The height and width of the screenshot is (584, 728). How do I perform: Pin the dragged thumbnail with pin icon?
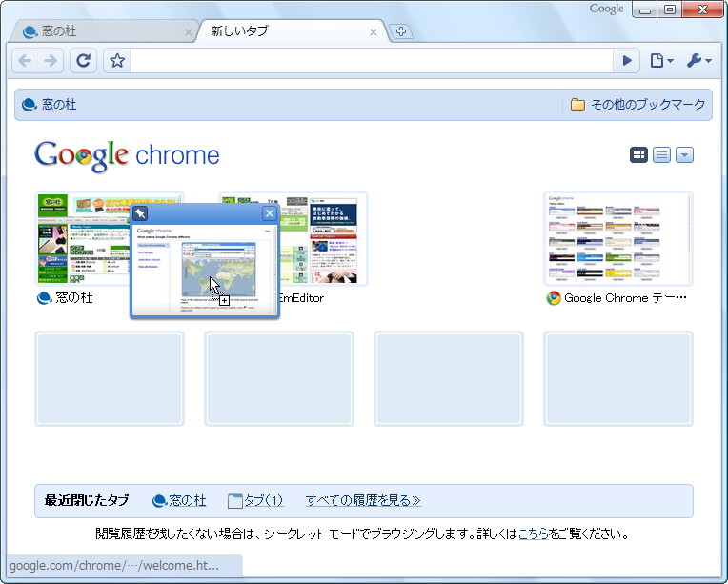pyautogui.click(x=140, y=213)
